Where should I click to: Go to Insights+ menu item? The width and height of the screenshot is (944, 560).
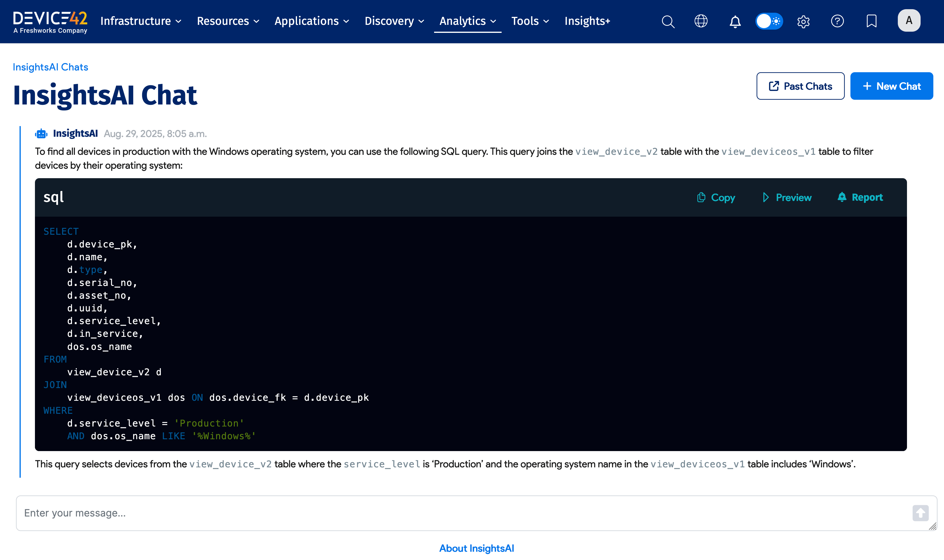[587, 21]
